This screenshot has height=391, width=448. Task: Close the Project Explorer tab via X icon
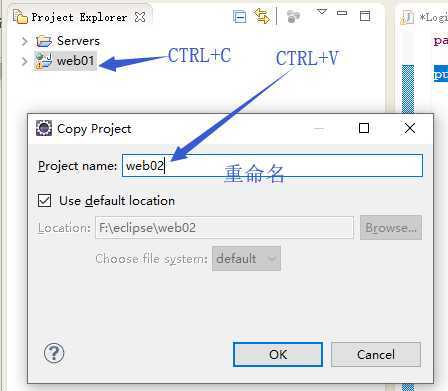140,17
